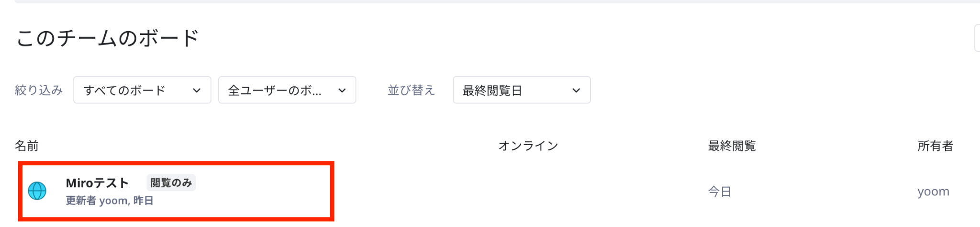Click the 最終閲覧 column header
The width and height of the screenshot is (980, 227).
[x=731, y=146]
